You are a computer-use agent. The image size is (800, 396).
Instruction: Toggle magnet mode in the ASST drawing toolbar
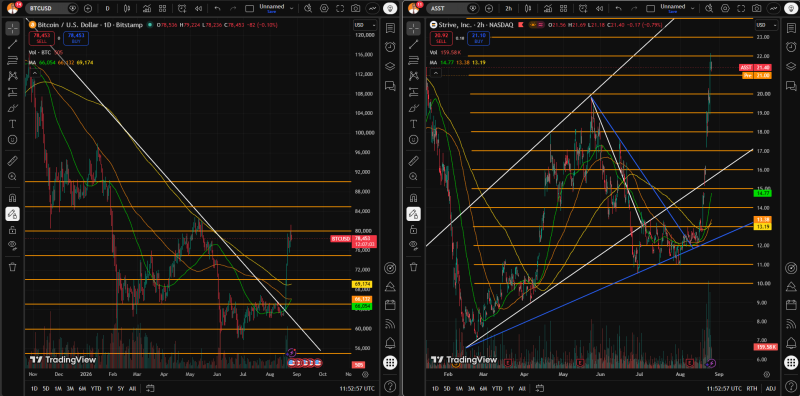point(412,198)
